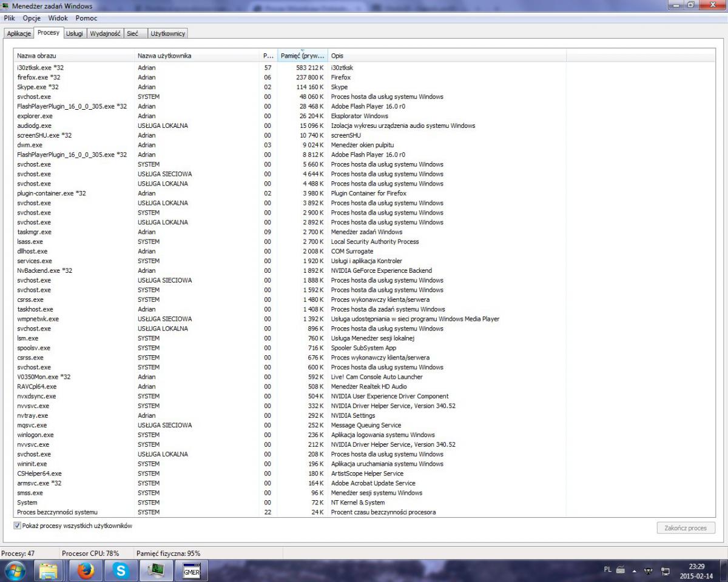This screenshot has width=728, height=582.
Task: Switch to the Usługi tab
Action: [x=75, y=34]
